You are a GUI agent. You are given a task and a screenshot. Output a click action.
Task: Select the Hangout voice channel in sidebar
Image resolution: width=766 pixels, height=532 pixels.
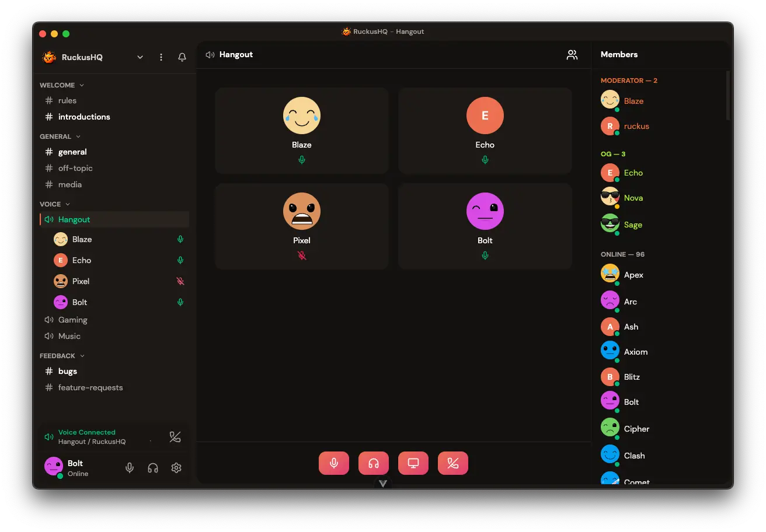pyautogui.click(x=114, y=219)
